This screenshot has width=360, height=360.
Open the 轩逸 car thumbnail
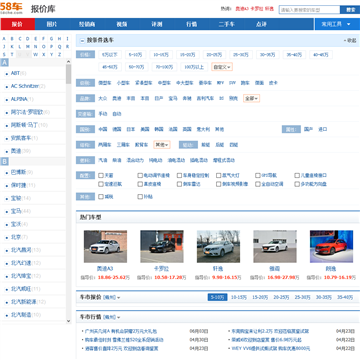click(218, 246)
